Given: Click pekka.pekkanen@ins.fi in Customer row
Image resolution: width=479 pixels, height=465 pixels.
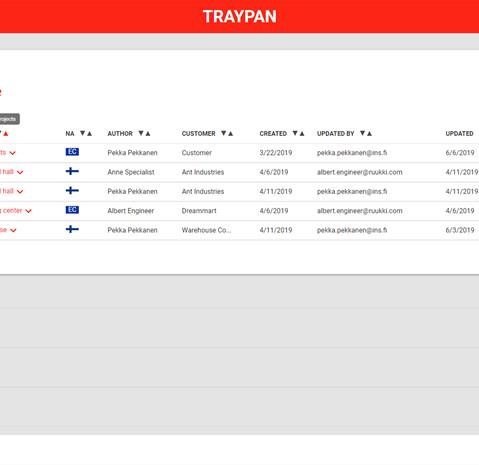Looking at the screenshot, I should pyautogui.click(x=352, y=153).
